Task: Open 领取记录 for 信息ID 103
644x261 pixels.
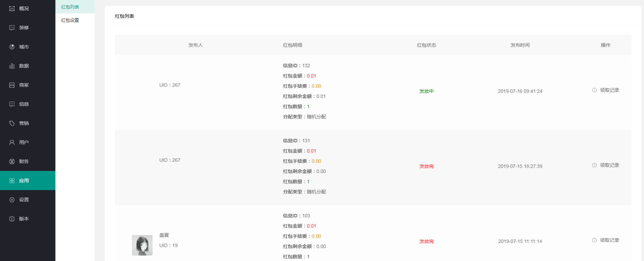Action: [610, 240]
